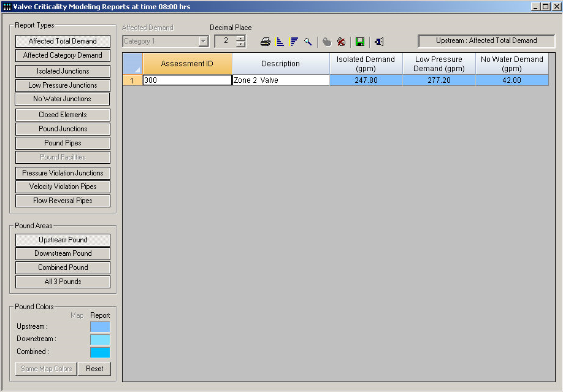Image resolution: width=563 pixels, height=392 pixels.
Task: Show the Affected Total Demand report
Action: point(63,41)
